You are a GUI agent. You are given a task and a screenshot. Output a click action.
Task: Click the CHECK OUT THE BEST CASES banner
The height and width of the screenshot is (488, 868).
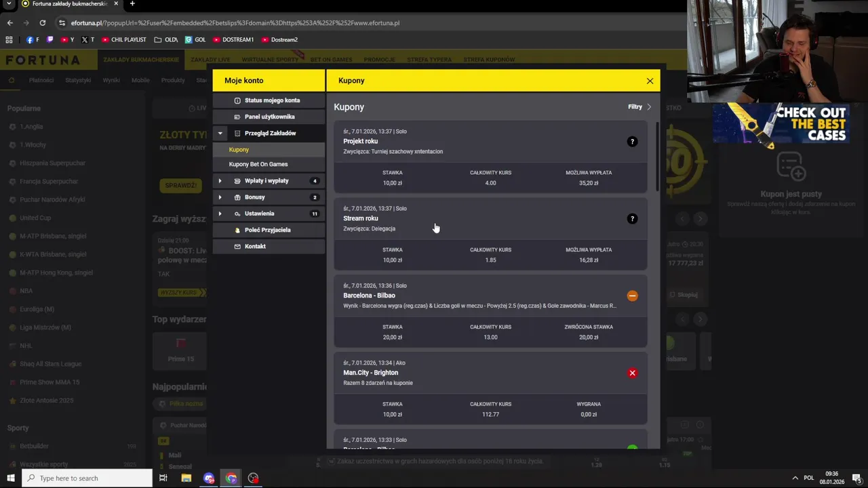coord(780,123)
